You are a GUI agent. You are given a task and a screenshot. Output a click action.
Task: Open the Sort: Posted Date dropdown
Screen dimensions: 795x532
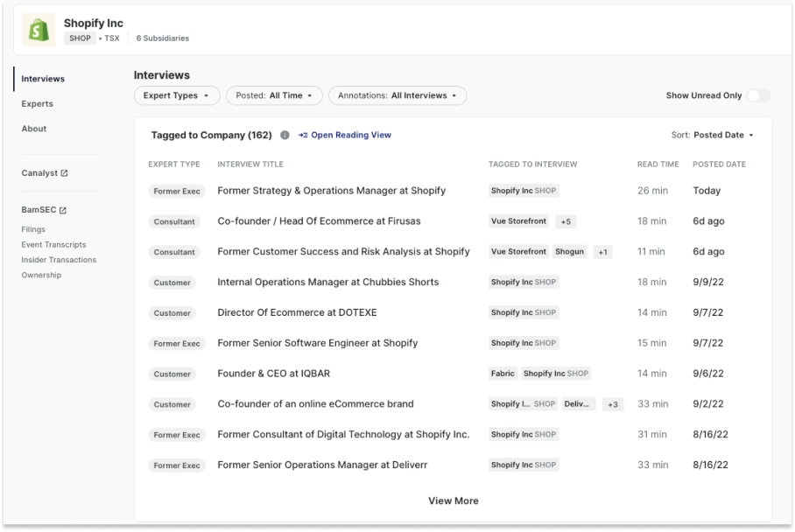(713, 136)
